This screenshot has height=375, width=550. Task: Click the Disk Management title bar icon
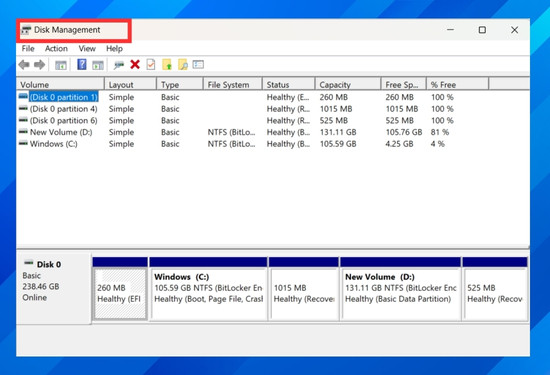[x=26, y=30]
